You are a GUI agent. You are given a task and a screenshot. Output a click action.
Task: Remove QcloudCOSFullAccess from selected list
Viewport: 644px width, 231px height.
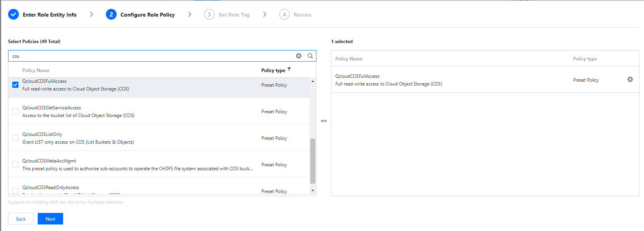click(630, 79)
